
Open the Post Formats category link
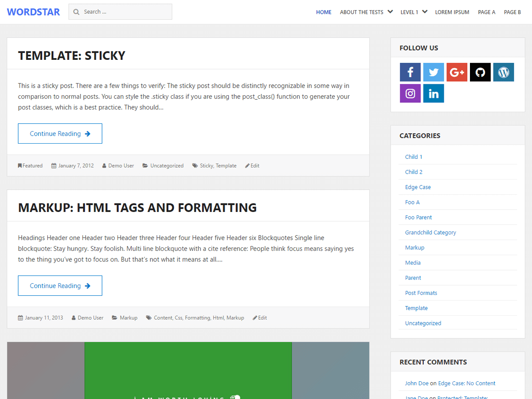421,293
